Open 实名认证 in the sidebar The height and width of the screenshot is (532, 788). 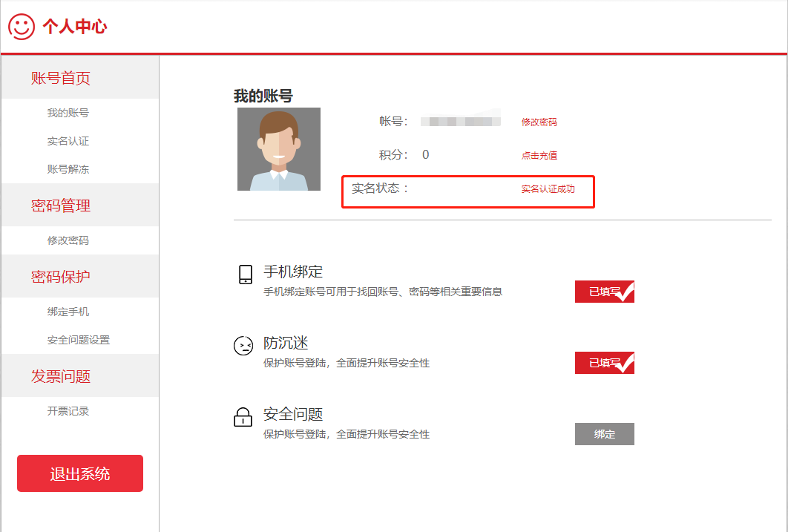68,141
